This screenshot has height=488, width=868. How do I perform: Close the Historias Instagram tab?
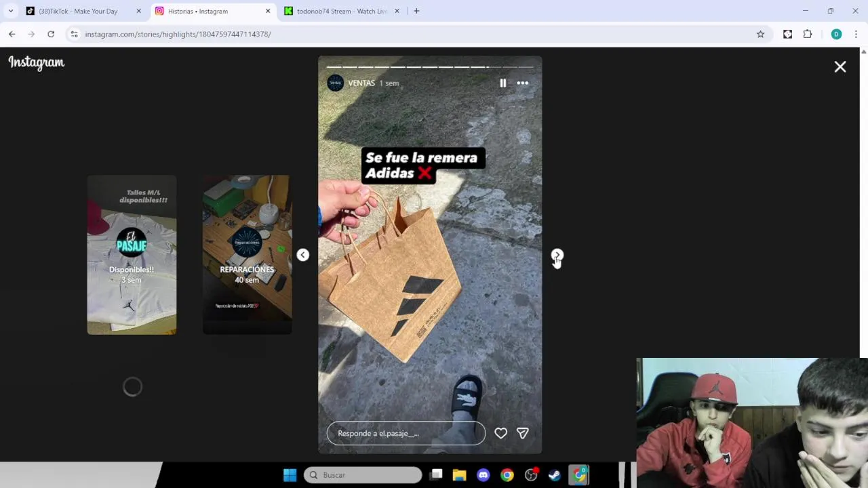point(268,11)
